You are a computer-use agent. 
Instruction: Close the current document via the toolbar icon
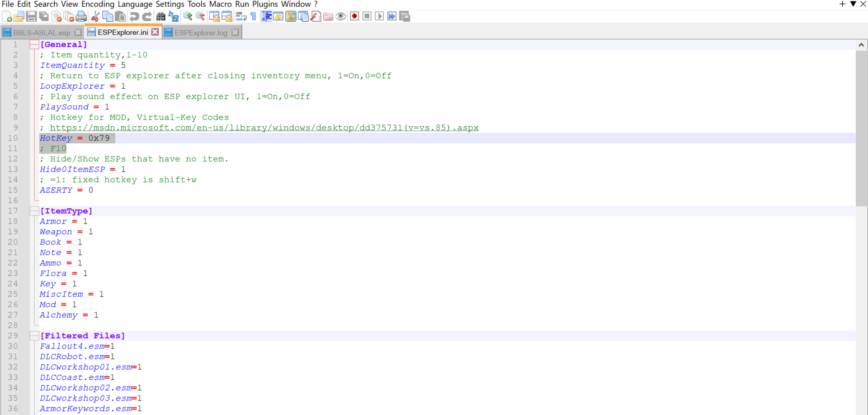pos(57,17)
